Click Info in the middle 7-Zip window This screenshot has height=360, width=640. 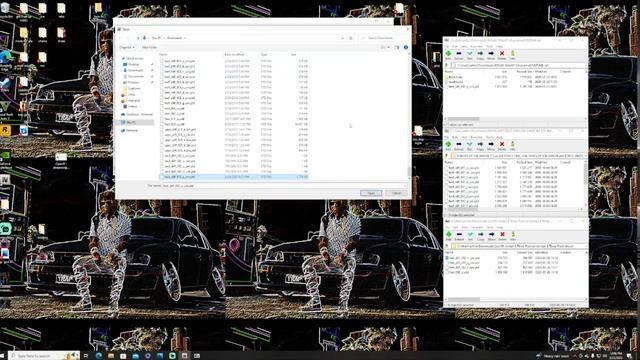click(513, 146)
